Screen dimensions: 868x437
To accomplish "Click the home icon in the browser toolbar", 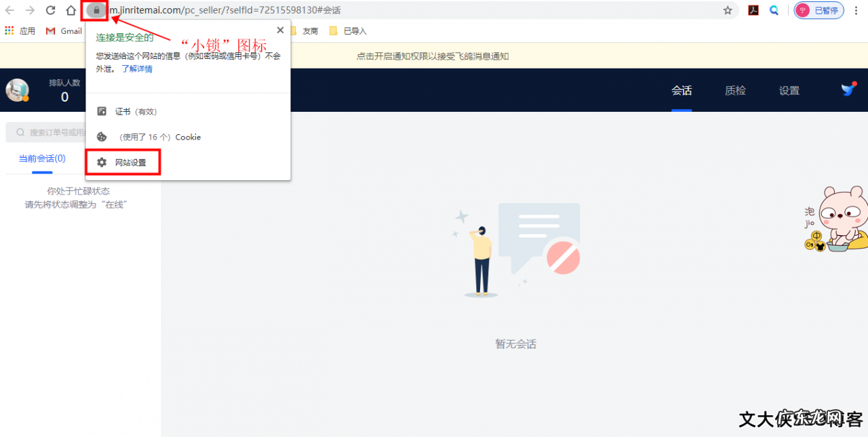I will 70,10.
